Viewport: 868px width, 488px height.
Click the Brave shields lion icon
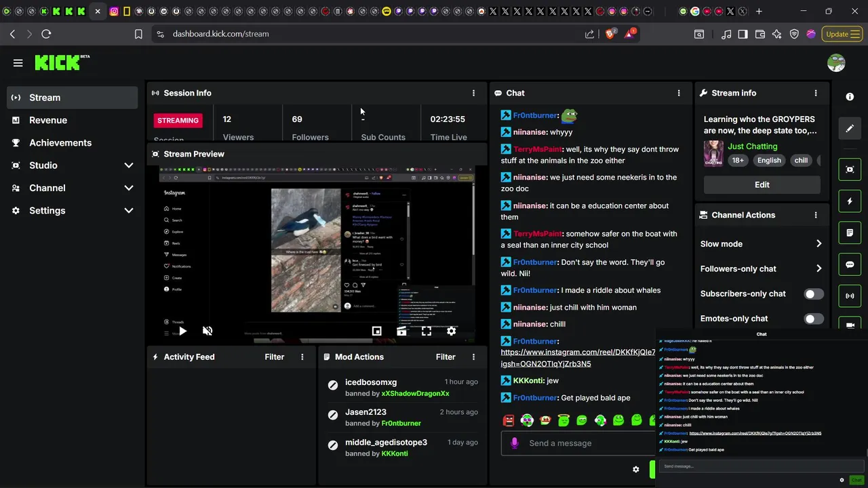610,34
